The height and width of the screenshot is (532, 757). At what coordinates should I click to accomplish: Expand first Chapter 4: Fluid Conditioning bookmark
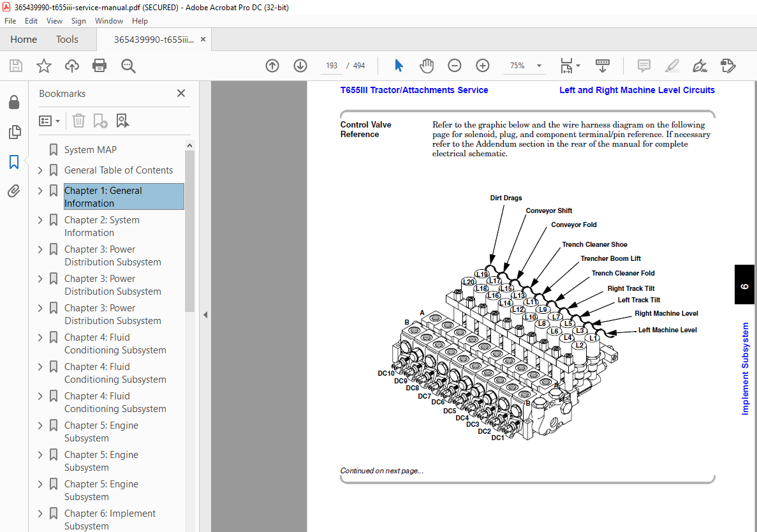(x=40, y=337)
